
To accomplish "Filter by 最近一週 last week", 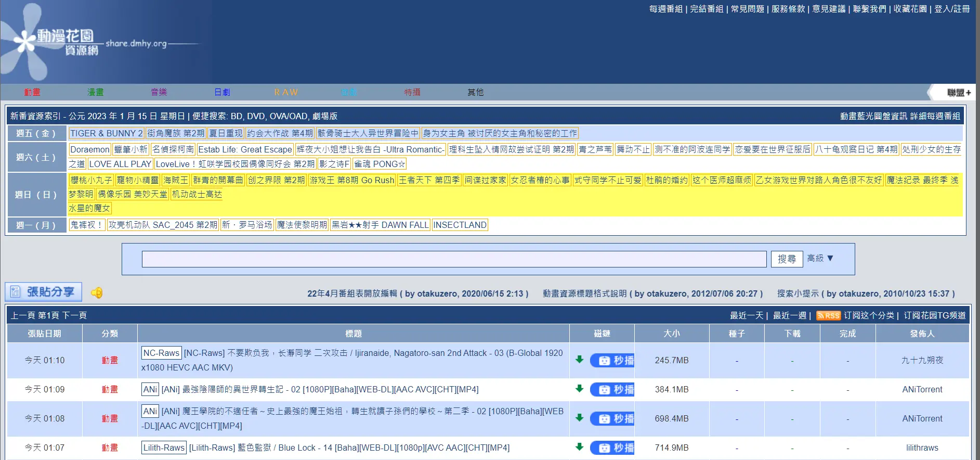I will pyautogui.click(x=790, y=315).
